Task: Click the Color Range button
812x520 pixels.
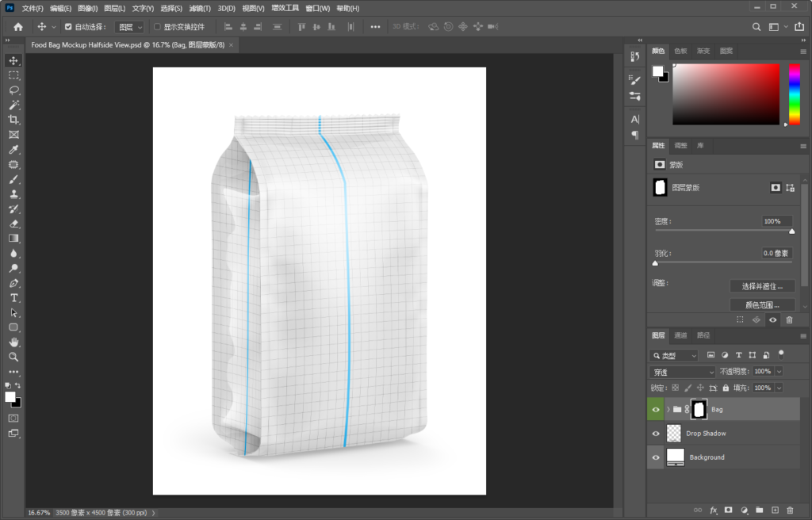Action: coord(762,304)
